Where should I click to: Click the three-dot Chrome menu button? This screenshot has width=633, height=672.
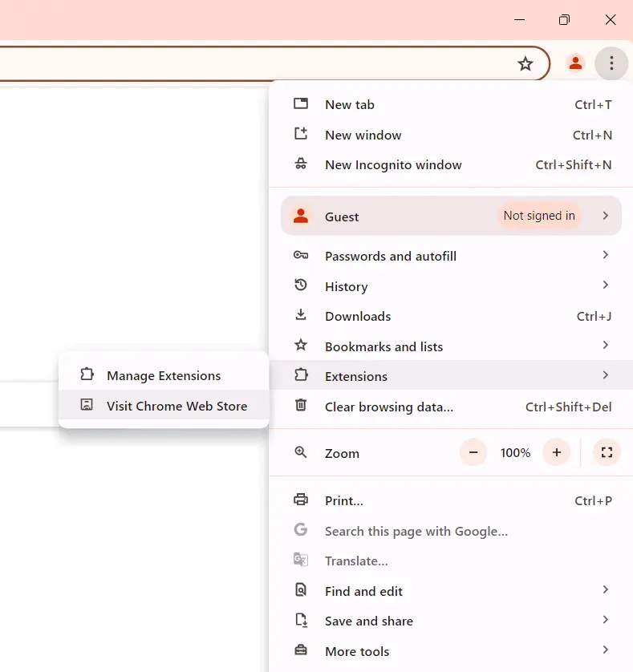point(611,63)
